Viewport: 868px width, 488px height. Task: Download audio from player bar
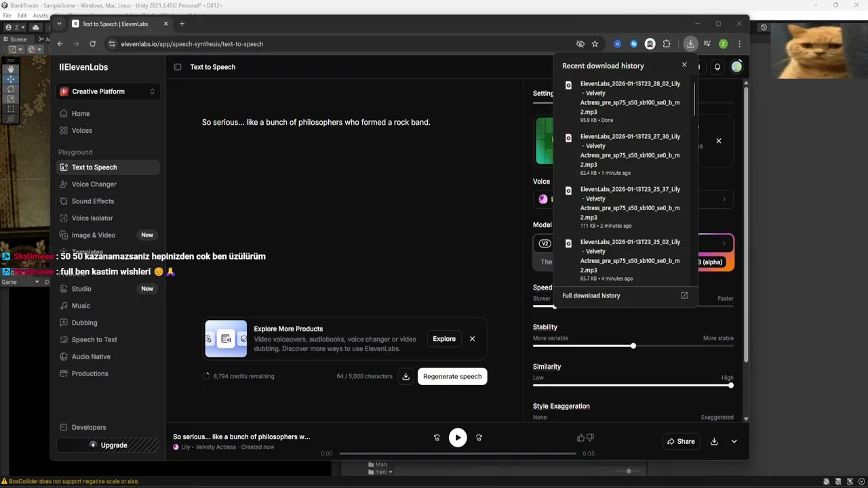(714, 441)
